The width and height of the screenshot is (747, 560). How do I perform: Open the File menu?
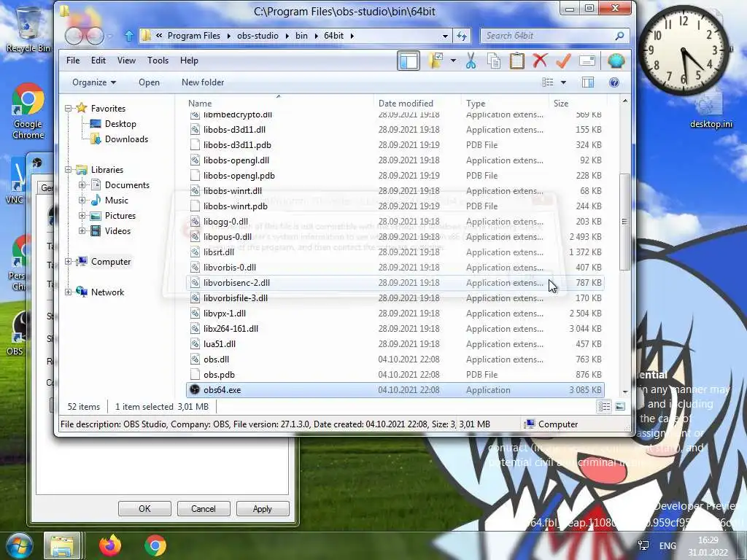pos(73,61)
